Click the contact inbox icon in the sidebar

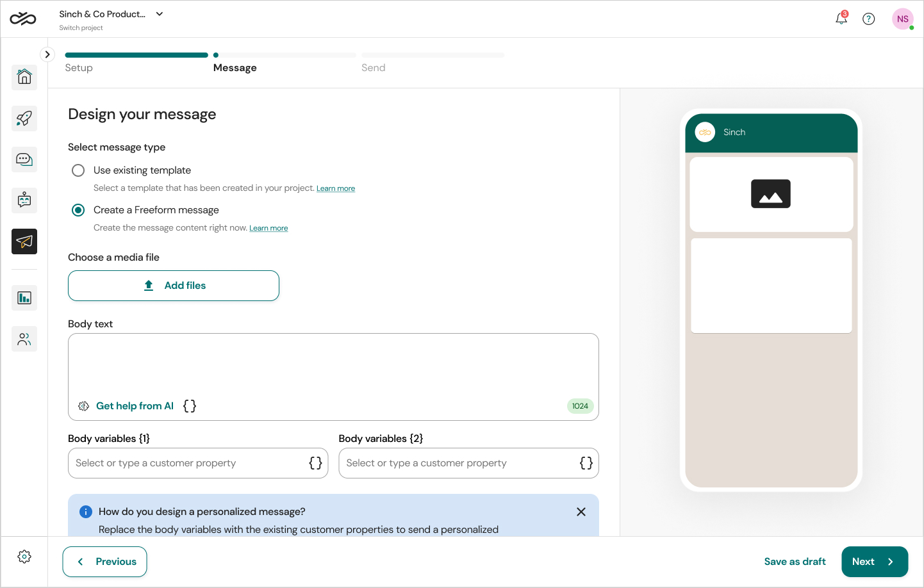coord(24,200)
